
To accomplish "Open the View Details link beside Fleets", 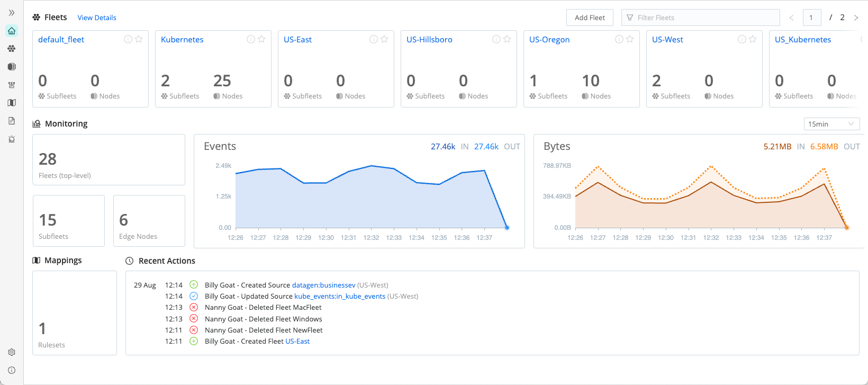I will (x=97, y=17).
